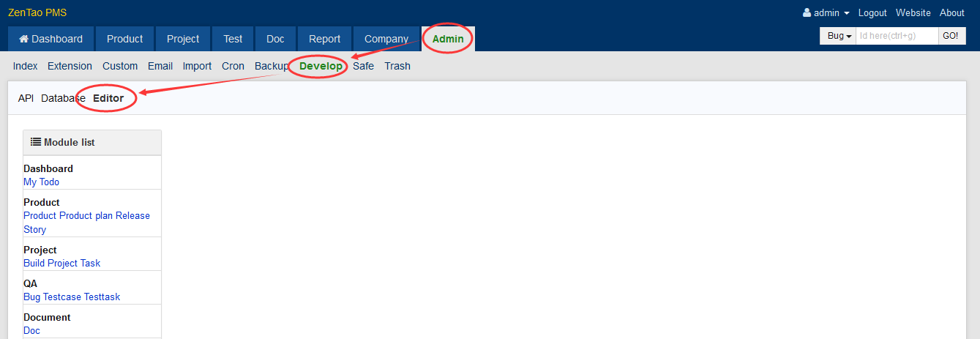The width and height of the screenshot is (980, 339).
Task: Go to the Company tab
Action: coord(386,39)
